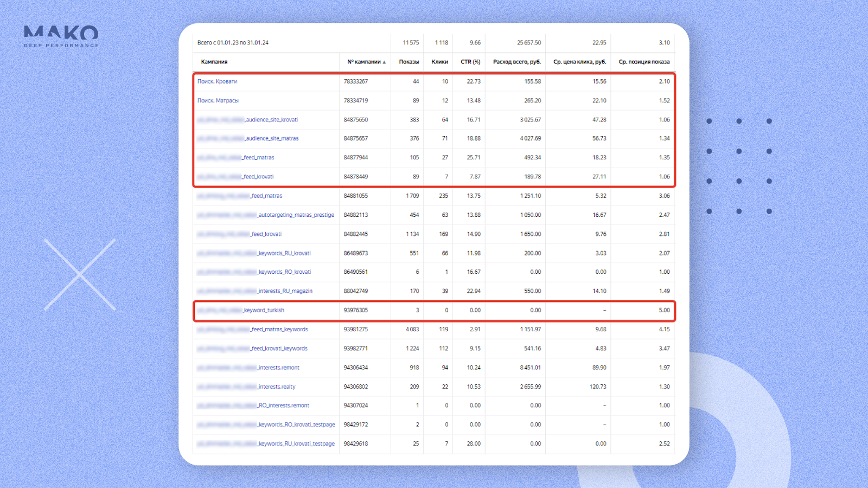
Task: Select campaign number 98429618
Action: coord(356,444)
